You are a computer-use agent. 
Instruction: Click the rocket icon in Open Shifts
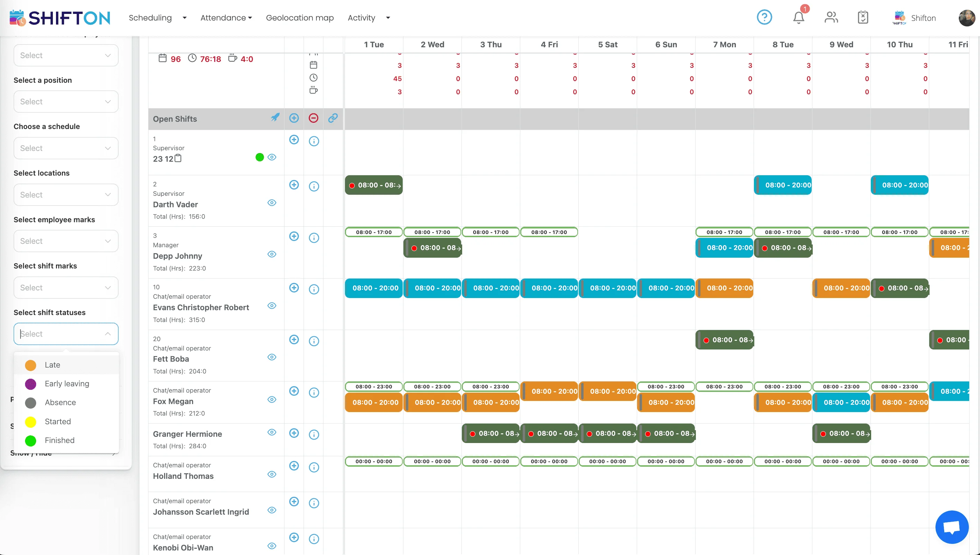point(275,118)
